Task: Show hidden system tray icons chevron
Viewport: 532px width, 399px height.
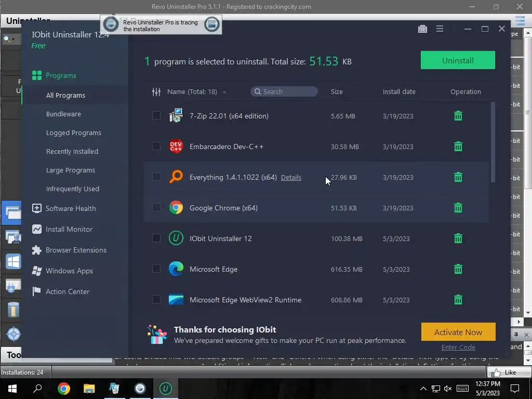Action: [x=423, y=389]
